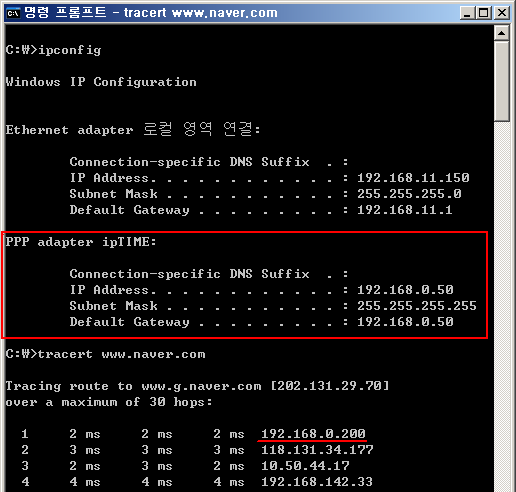Click the 'Windows IP Configuration' heading
Screen dimensions: 516x492
pos(101,82)
